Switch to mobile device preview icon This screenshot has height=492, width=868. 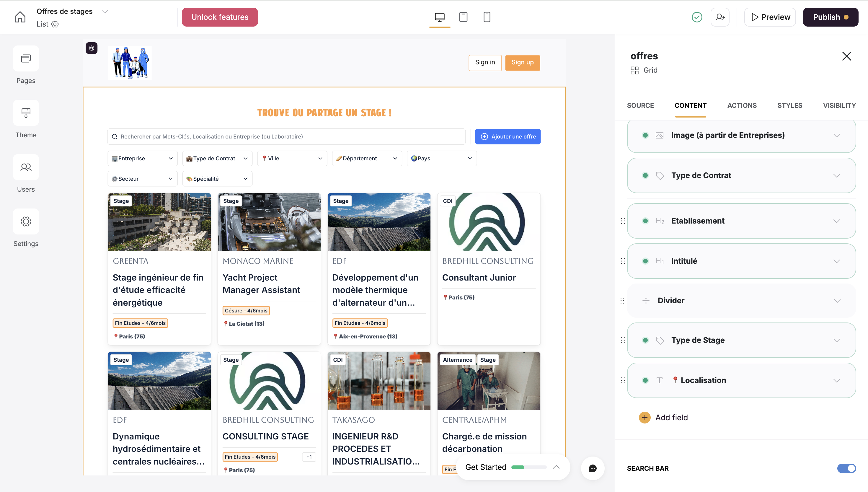pyautogui.click(x=487, y=17)
